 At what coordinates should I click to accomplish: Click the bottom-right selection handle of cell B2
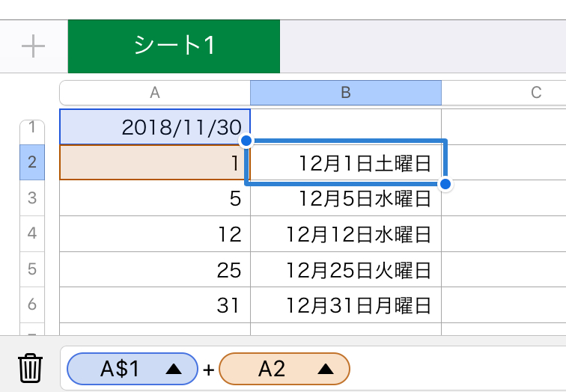[x=445, y=184]
